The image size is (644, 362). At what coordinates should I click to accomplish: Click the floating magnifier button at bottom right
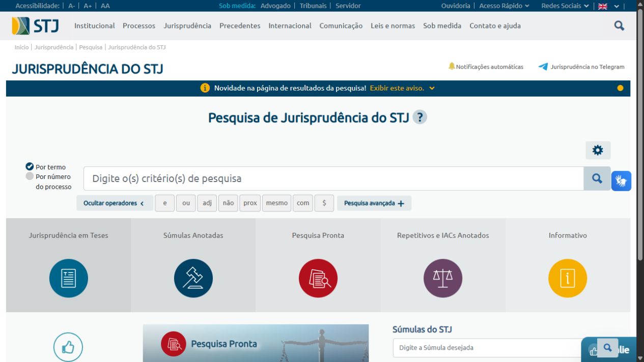pyautogui.click(x=607, y=348)
